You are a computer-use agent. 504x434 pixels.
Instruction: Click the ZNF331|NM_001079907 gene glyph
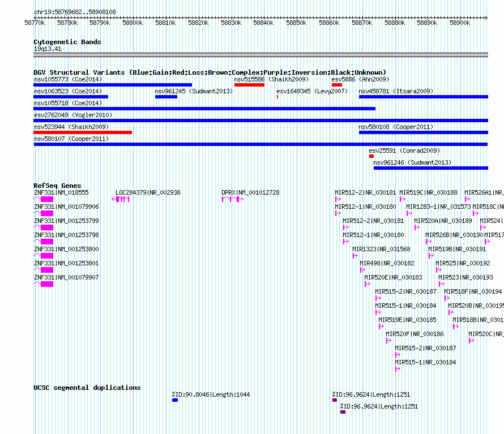click(x=44, y=284)
